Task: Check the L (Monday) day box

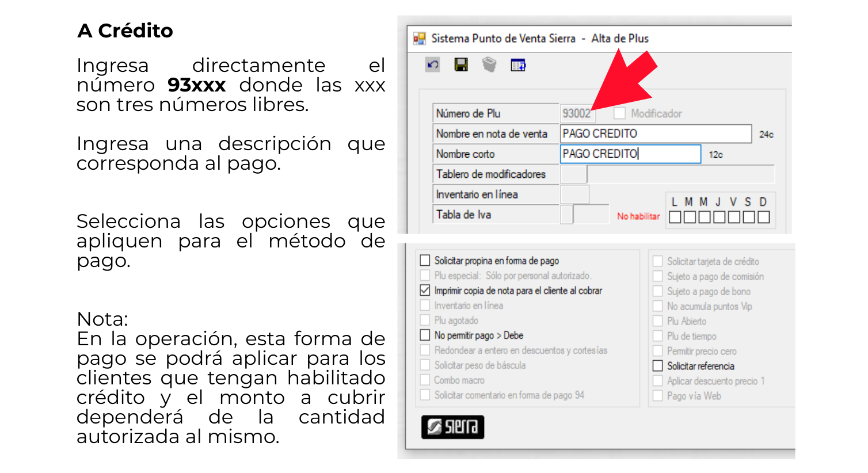Action: coord(675,217)
